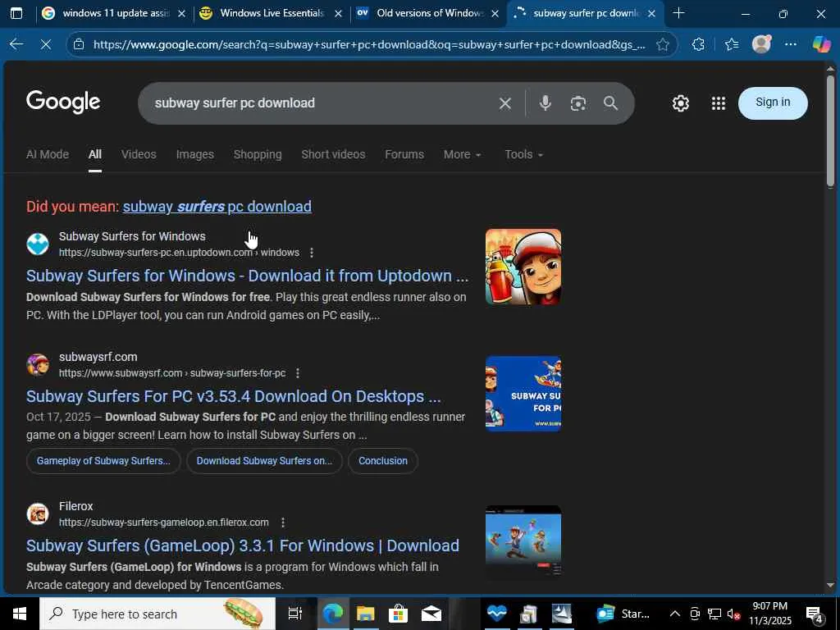The width and height of the screenshot is (840, 630).
Task: Expand the More search filters dropdown
Action: 463,154
